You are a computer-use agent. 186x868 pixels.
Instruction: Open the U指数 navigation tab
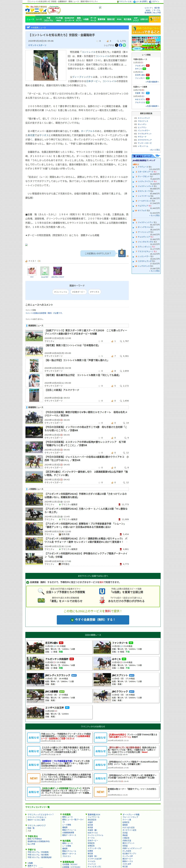(86, 19)
